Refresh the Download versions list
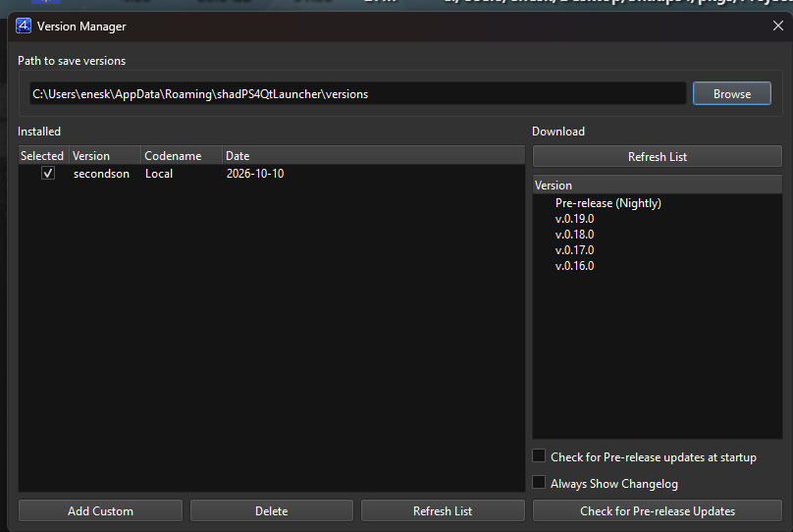 657,156
